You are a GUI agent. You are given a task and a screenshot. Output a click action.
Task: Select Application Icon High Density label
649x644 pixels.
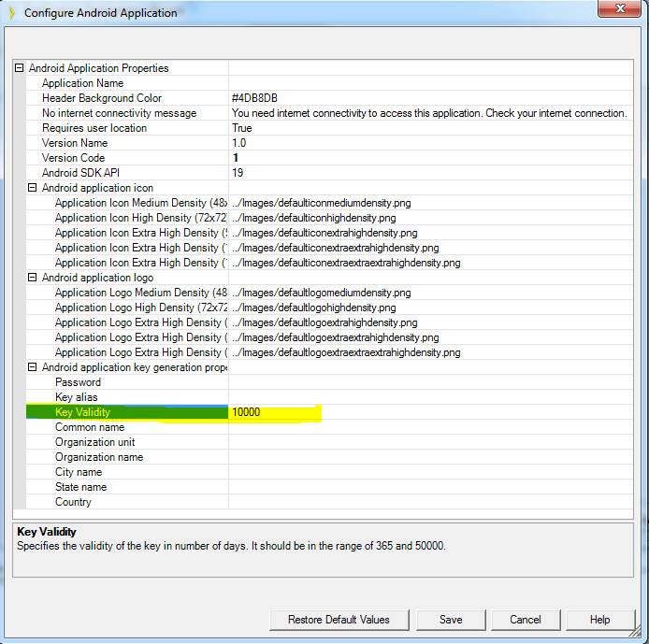pos(140,218)
